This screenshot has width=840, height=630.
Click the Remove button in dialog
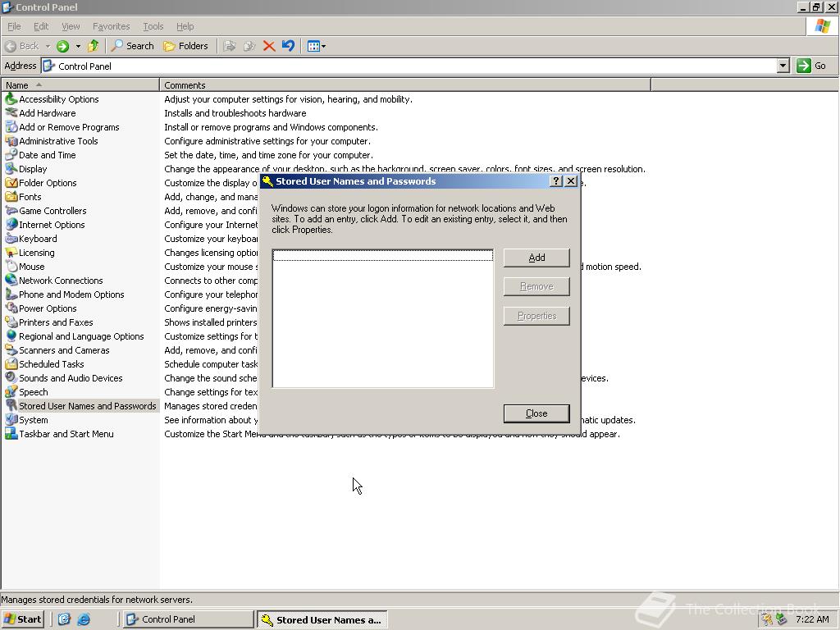(x=536, y=286)
